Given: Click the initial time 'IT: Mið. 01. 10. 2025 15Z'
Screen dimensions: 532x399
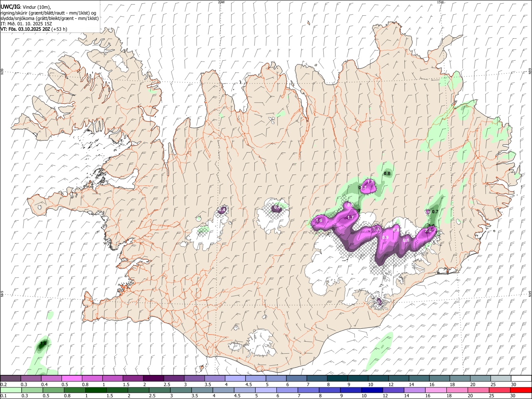Looking at the screenshot, I should point(26,24).
